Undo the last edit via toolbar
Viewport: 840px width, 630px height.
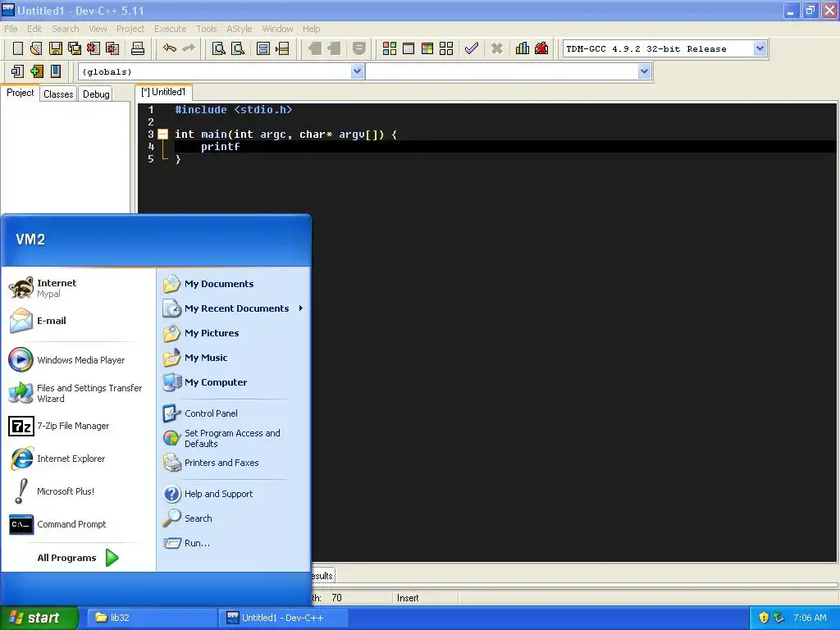(170, 48)
